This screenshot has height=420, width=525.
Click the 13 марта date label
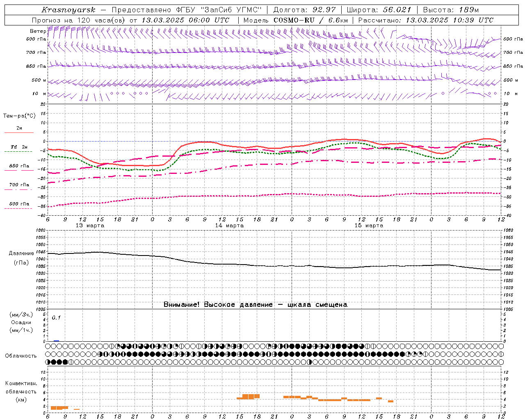click(x=90, y=226)
